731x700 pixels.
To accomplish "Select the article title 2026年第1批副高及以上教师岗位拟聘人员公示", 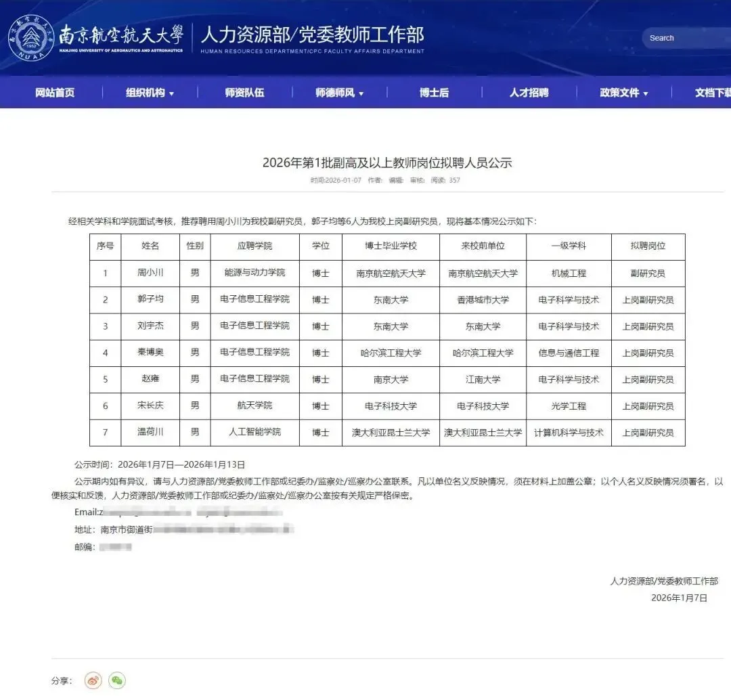I will pos(387,162).
